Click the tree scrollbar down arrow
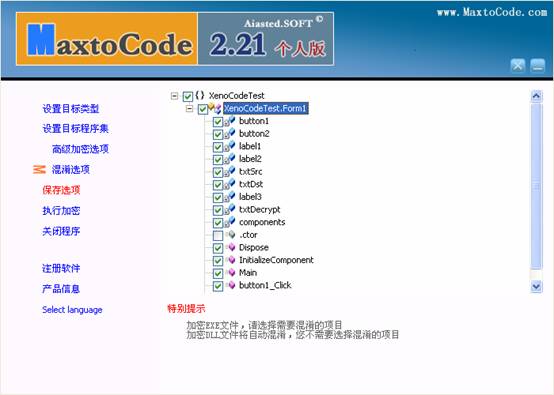554x395 pixels. tap(536, 286)
